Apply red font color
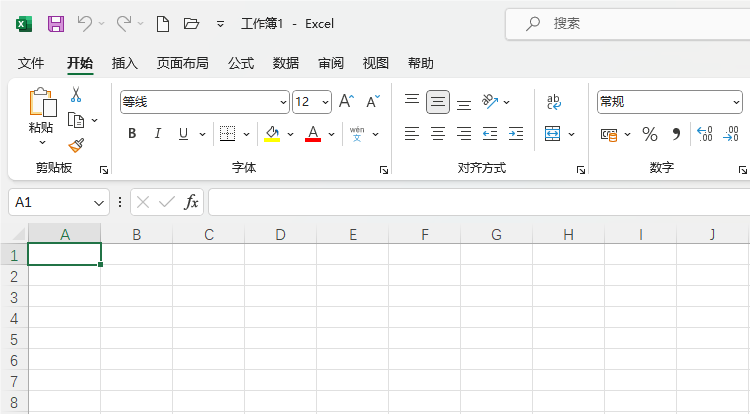 [313, 134]
